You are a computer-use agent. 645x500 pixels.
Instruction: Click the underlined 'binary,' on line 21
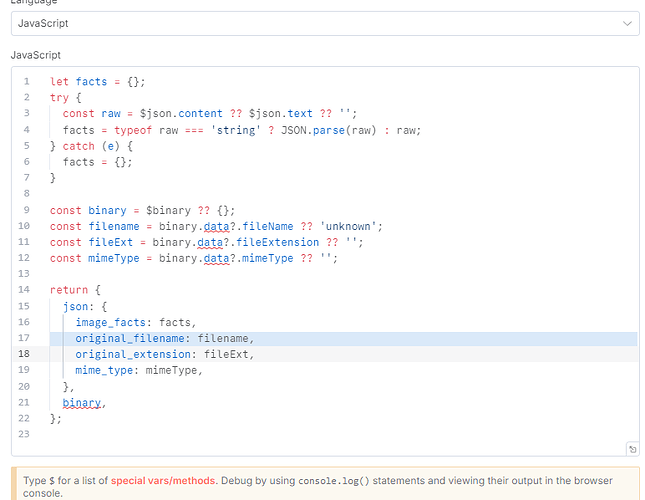click(84, 403)
